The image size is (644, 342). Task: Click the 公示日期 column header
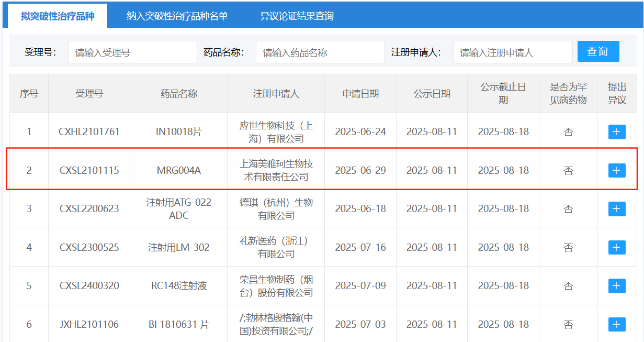[x=432, y=94]
